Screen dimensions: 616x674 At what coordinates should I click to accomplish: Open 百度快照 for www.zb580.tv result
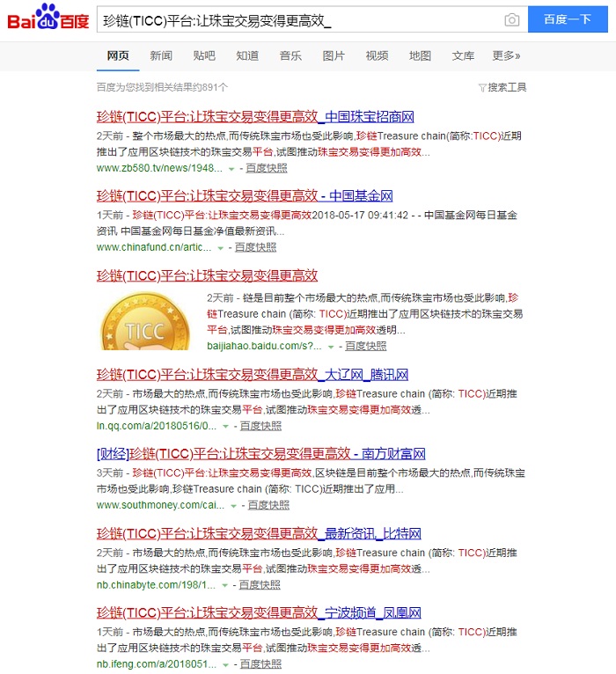pos(267,169)
